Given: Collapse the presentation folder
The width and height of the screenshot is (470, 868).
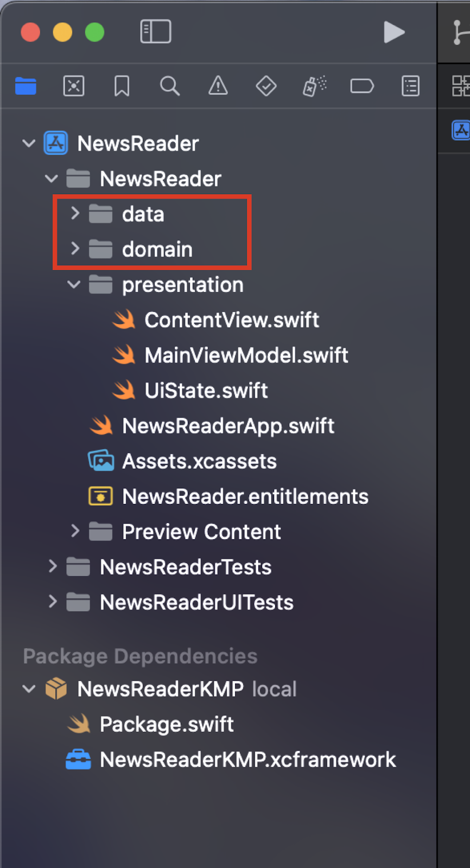Looking at the screenshot, I should (74, 284).
